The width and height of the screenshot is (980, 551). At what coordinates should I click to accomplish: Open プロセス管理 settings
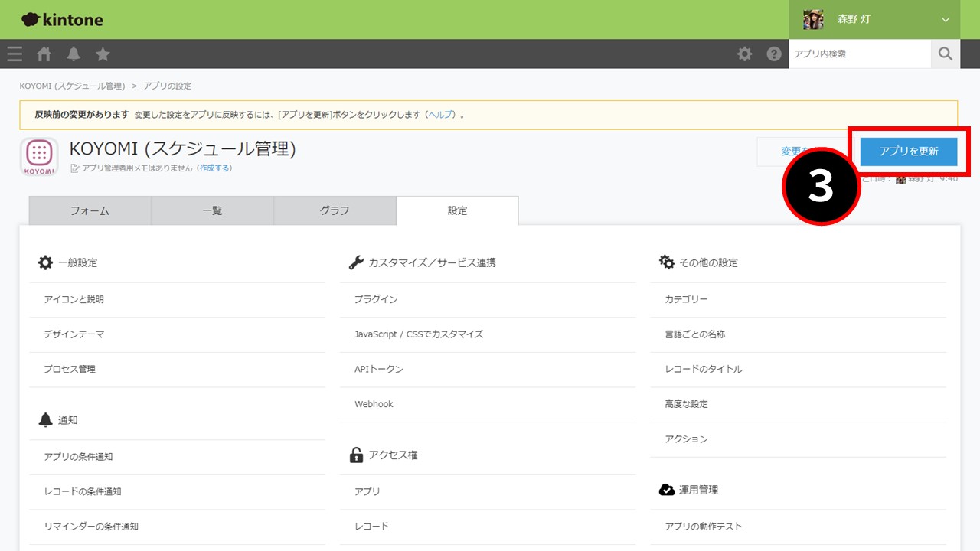pos(70,369)
